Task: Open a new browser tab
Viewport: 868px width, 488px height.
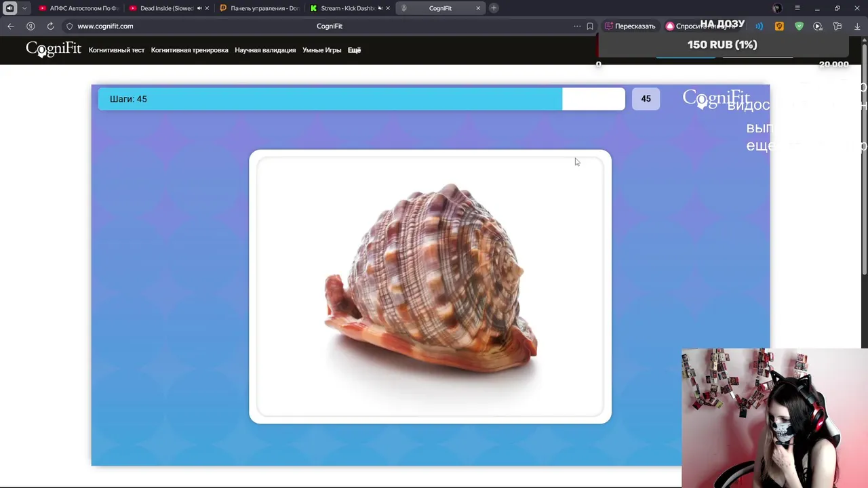Action: [x=494, y=8]
